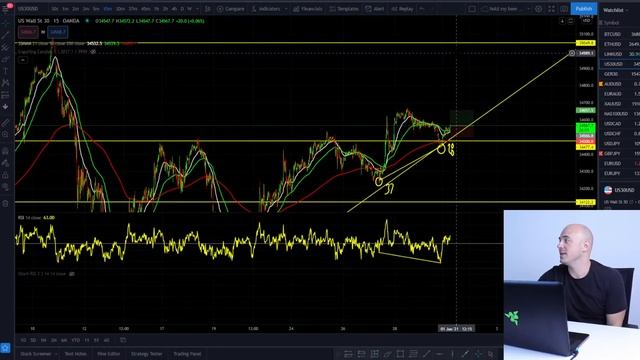Click the alert clock icon on price axis
This screenshot has height=360, width=640.
pos(572,53)
